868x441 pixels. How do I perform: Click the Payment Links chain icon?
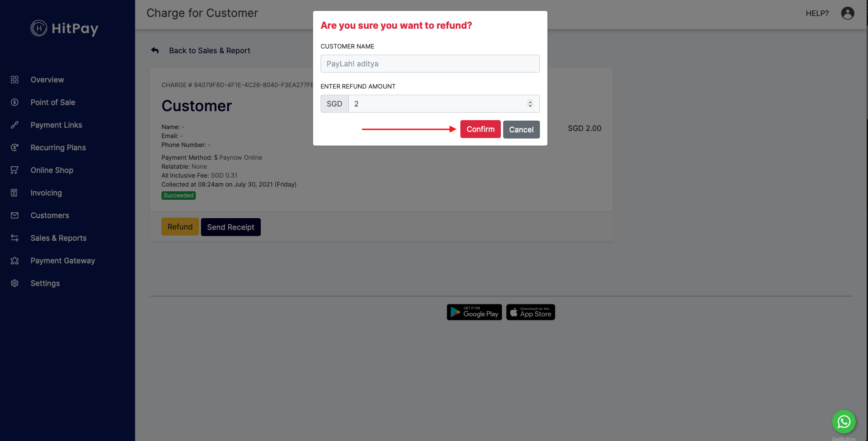tap(15, 125)
